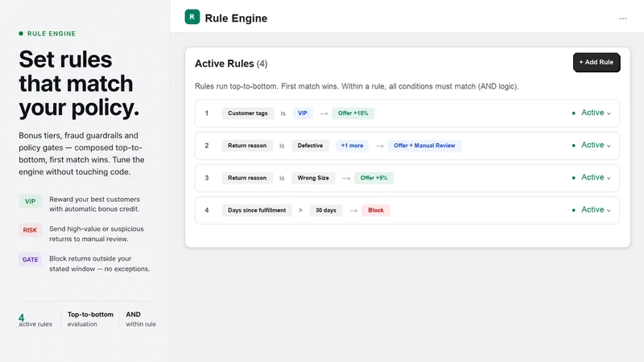This screenshot has width=644, height=362.
Task: Open Active status dropdown for rule 3
Action: pyautogui.click(x=592, y=178)
